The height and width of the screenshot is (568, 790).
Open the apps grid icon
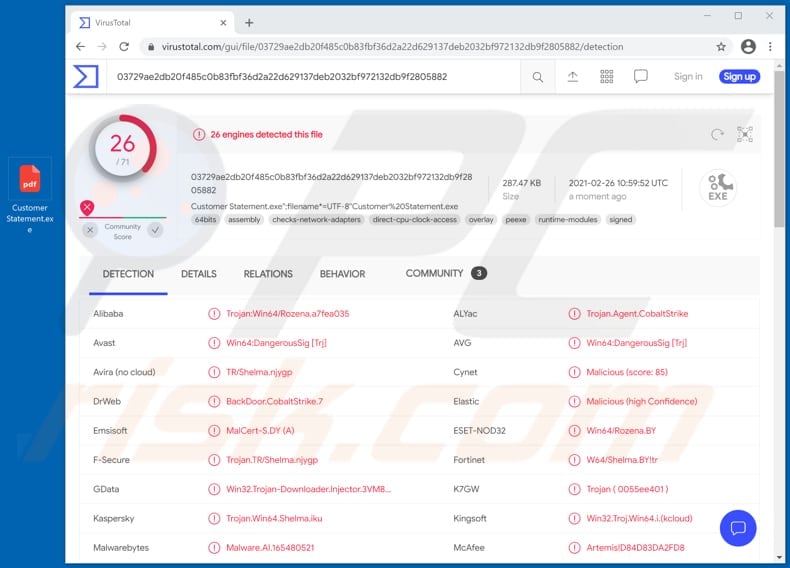pos(607,77)
